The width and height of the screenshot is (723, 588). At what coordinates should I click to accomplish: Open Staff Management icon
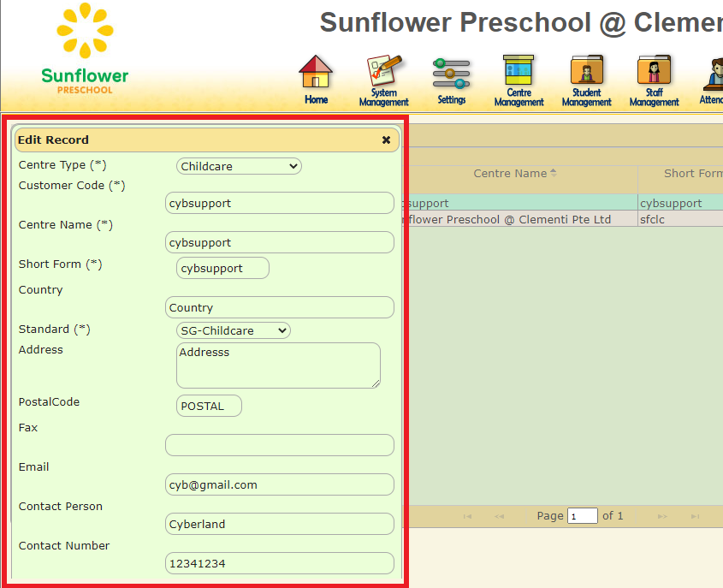pos(654,80)
